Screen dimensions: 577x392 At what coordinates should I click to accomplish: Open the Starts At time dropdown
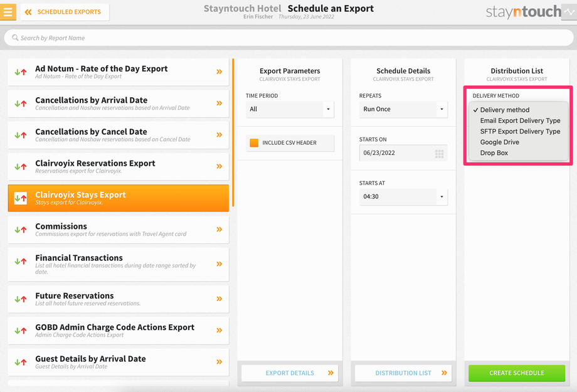click(403, 196)
